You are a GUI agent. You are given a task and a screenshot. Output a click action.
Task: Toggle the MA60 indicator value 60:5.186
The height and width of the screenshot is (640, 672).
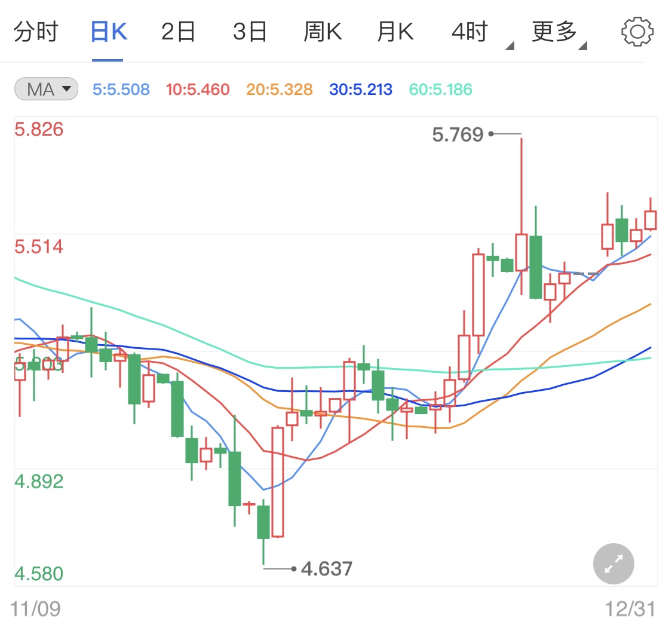pos(440,88)
